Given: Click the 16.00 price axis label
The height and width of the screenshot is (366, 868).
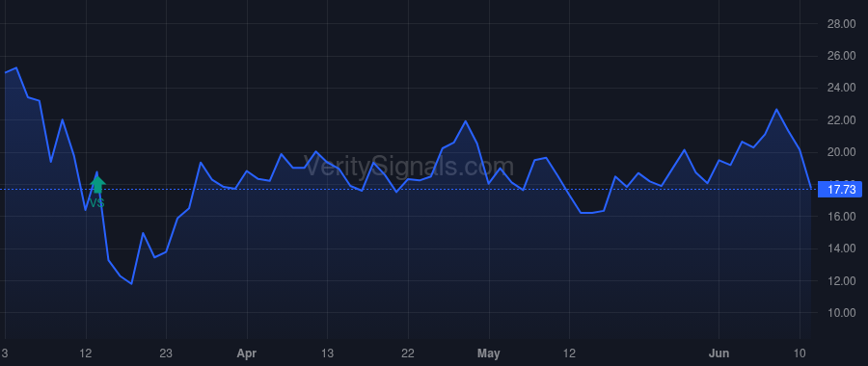Looking at the screenshot, I should (841, 217).
